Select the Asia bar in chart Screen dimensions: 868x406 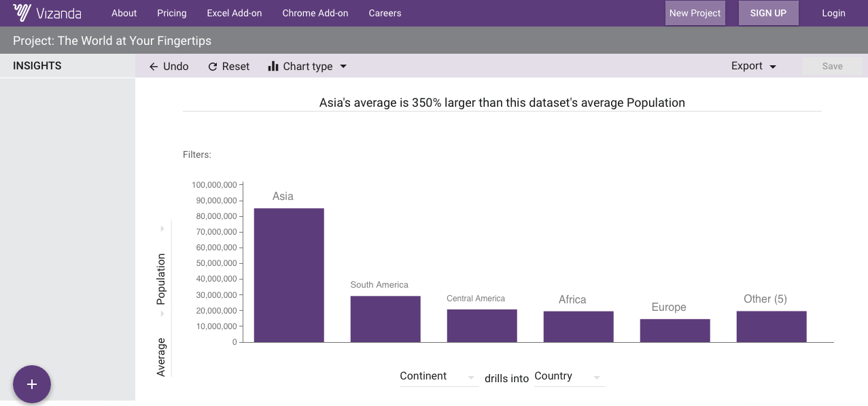pos(289,275)
